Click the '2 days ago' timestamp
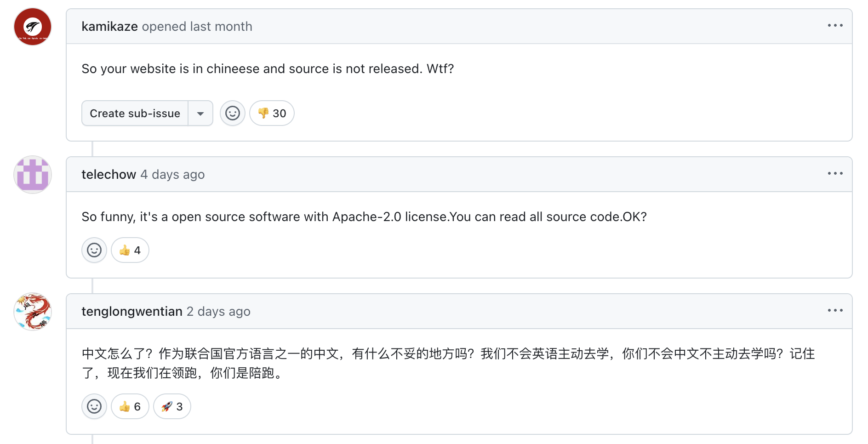 point(218,312)
